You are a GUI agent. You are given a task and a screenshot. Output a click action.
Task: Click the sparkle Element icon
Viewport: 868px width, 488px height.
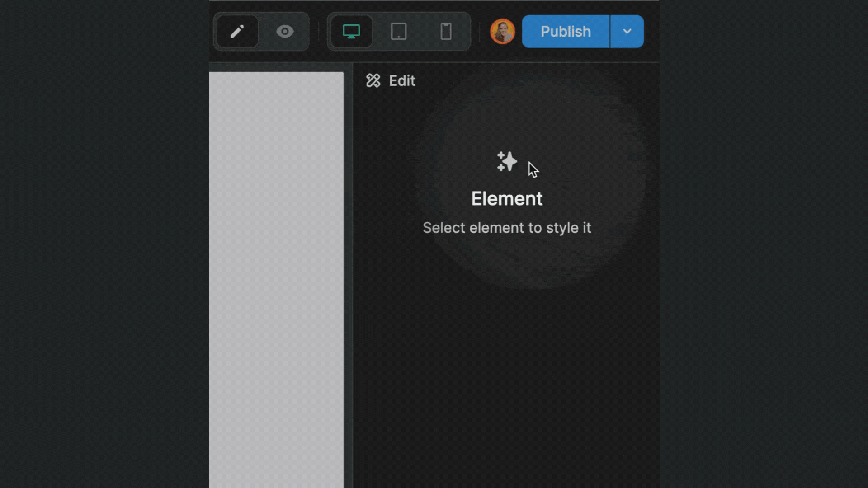coord(506,162)
